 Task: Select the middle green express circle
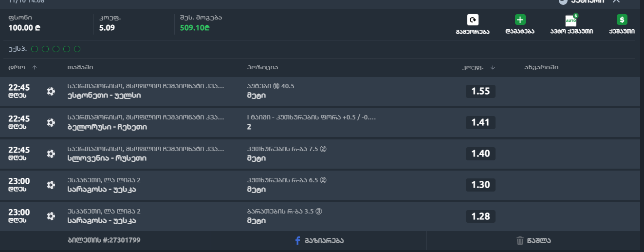pyautogui.click(x=56, y=49)
